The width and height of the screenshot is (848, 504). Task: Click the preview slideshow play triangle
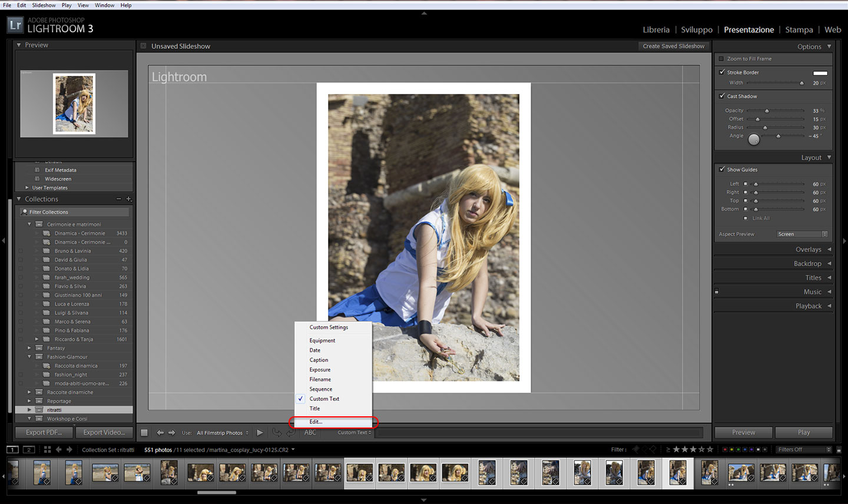tap(260, 433)
